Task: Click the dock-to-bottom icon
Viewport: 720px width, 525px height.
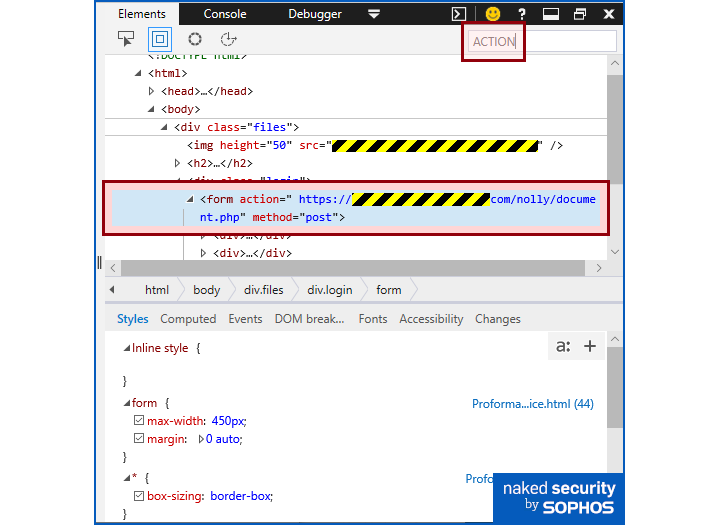Action: click(551, 14)
